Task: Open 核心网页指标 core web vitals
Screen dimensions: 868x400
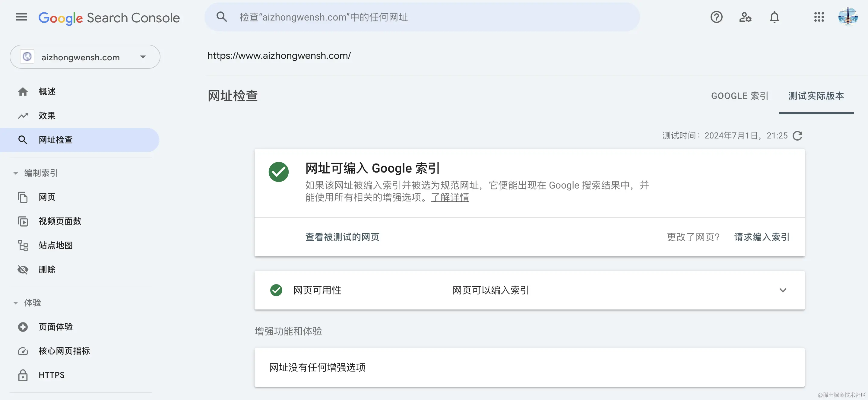Action: (x=64, y=351)
